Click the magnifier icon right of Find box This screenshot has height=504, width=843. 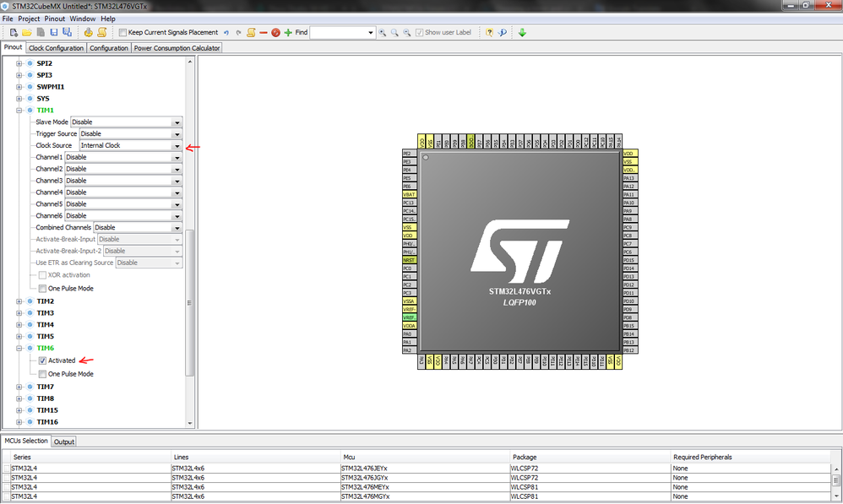pos(383,33)
